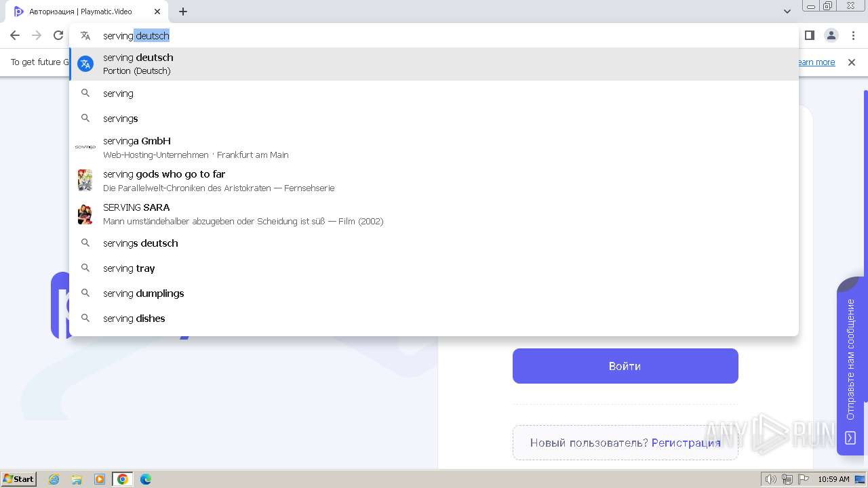The image size is (868, 488).
Task: Choose the 'serving dishes' suggestion
Action: (434, 319)
